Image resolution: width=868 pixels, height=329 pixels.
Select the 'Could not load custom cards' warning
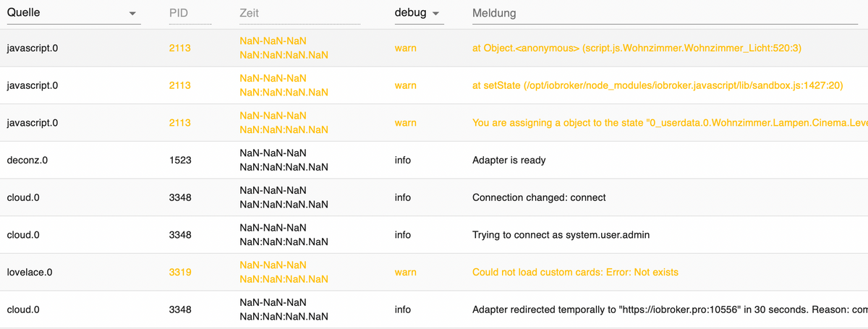tap(575, 273)
